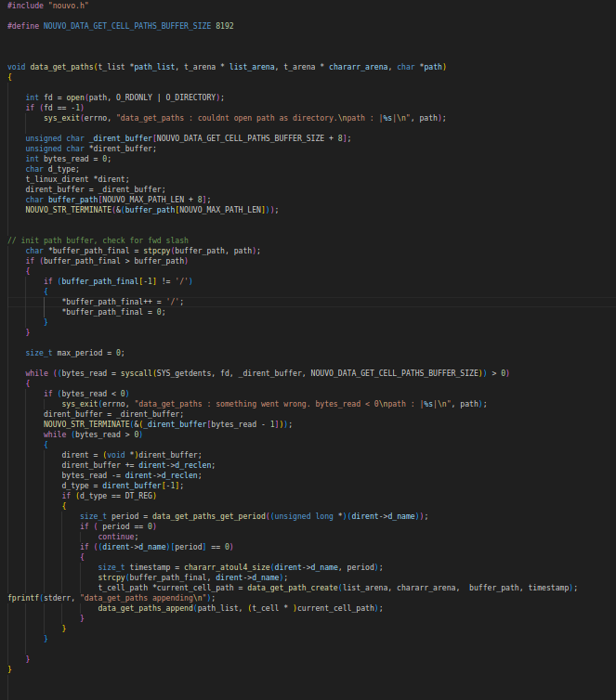616x700 pixels.
Task: Click 'if ( period == 0)' line
Action: coord(118,526)
